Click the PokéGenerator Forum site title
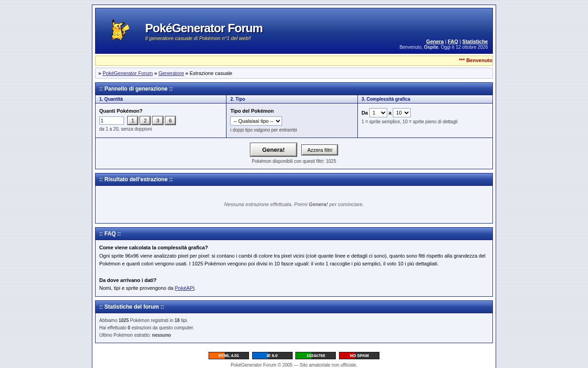This screenshot has height=368, width=588. (x=204, y=28)
